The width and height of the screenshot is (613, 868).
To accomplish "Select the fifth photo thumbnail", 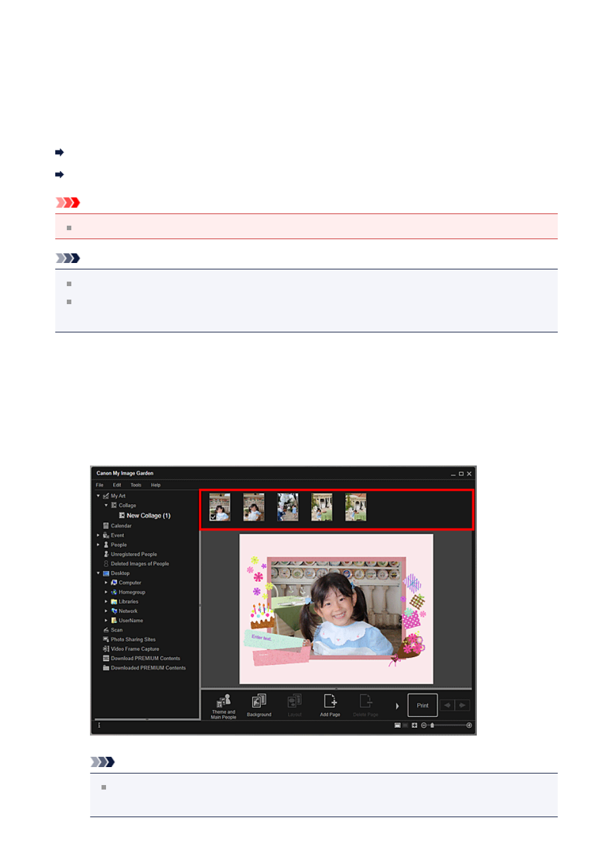I will click(356, 507).
